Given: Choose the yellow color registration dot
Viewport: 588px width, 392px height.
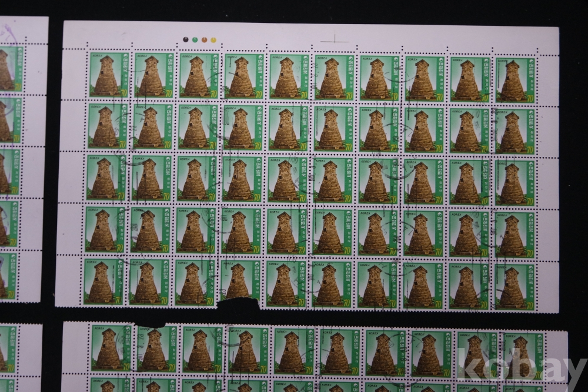Looking at the screenshot, I should [x=214, y=40].
